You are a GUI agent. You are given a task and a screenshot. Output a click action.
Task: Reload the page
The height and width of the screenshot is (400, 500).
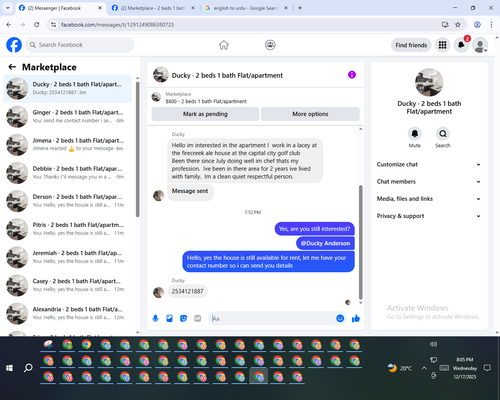[x=37, y=25]
